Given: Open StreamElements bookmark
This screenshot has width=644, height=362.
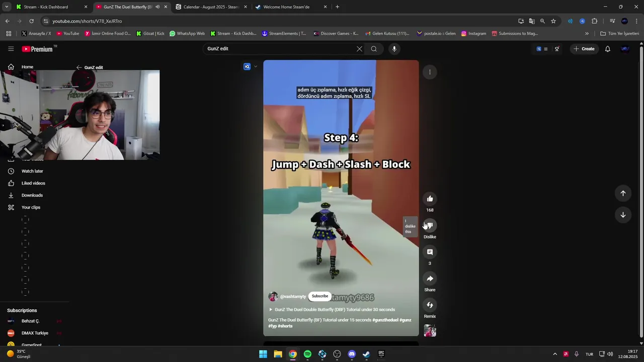Looking at the screenshot, I should pos(284,34).
